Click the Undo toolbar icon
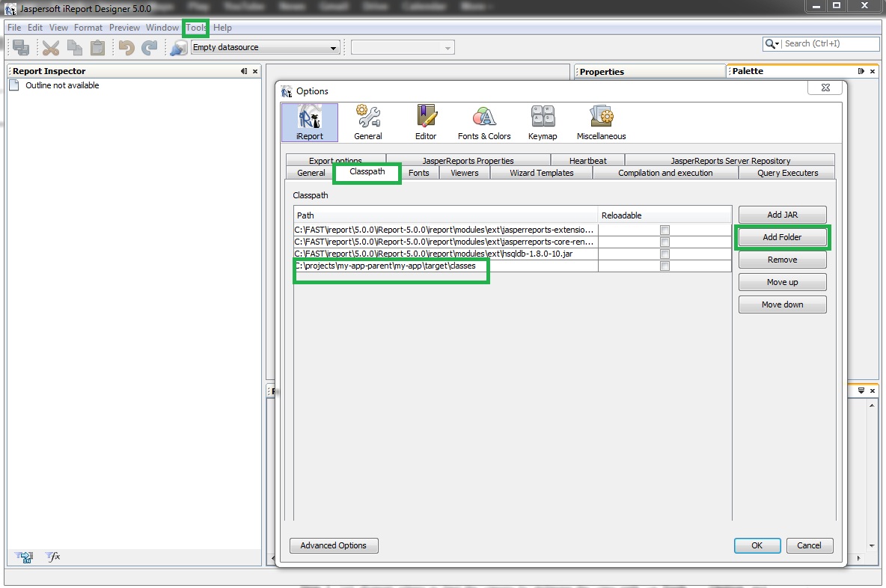The width and height of the screenshot is (886, 588). (x=126, y=46)
